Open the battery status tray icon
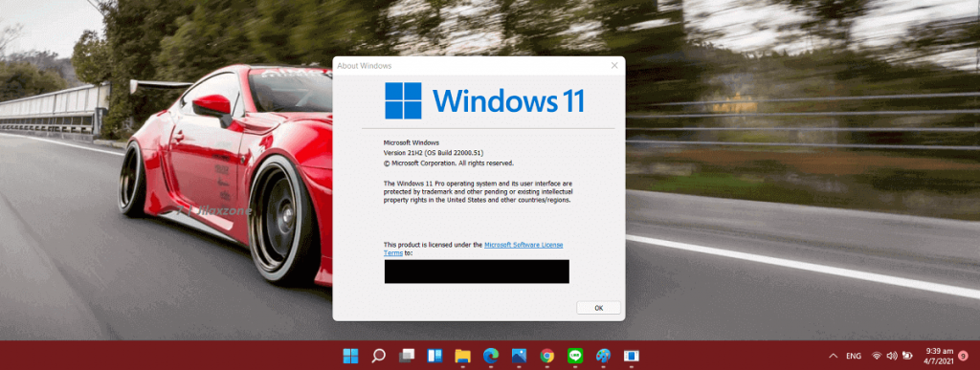Image resolution: width=980 pixels, height=370 pixels. point(907,356)
